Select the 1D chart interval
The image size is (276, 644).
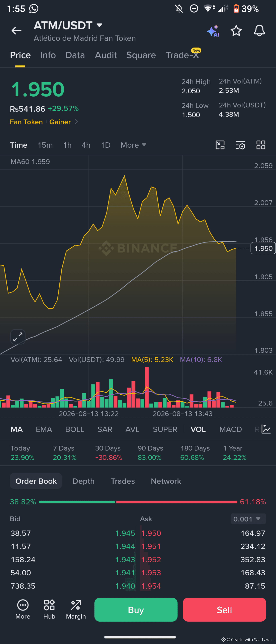pyautogui.click(x=106, y=145)
